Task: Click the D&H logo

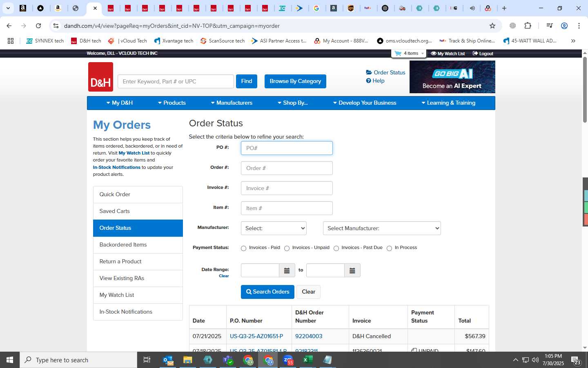Action: [x=100, y=77]
